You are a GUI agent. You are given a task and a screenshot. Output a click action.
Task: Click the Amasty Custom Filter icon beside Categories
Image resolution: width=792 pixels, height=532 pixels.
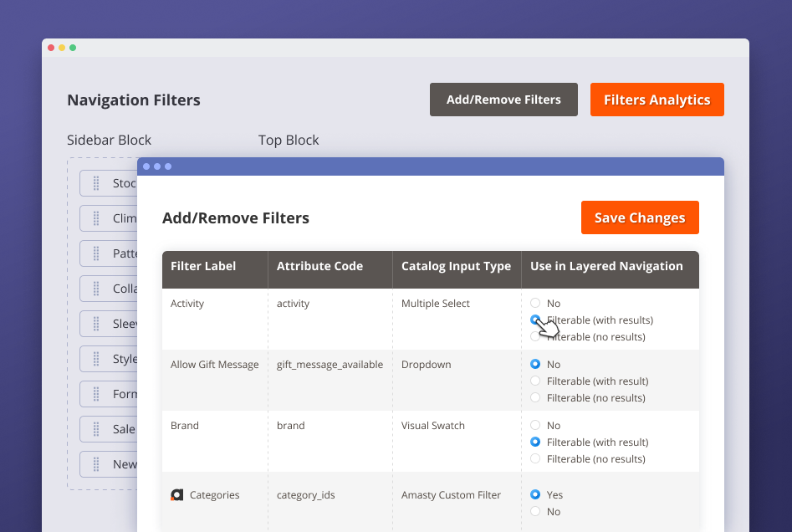point(176,494)
